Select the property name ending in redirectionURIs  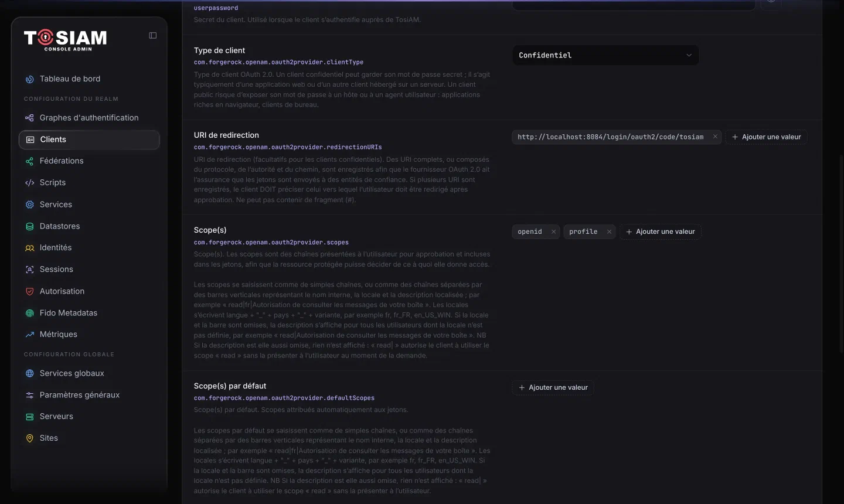[288, 147]
